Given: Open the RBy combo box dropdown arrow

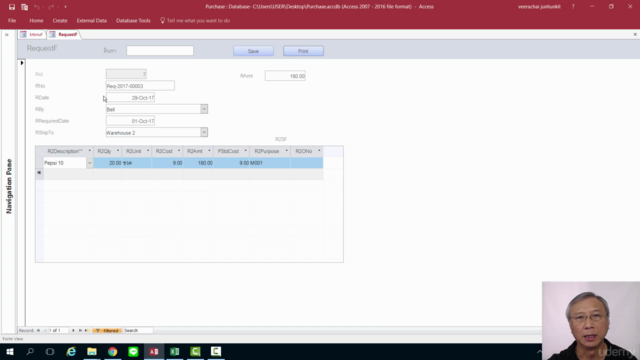Looking at the screenshot, I should (x=204, y=109).
